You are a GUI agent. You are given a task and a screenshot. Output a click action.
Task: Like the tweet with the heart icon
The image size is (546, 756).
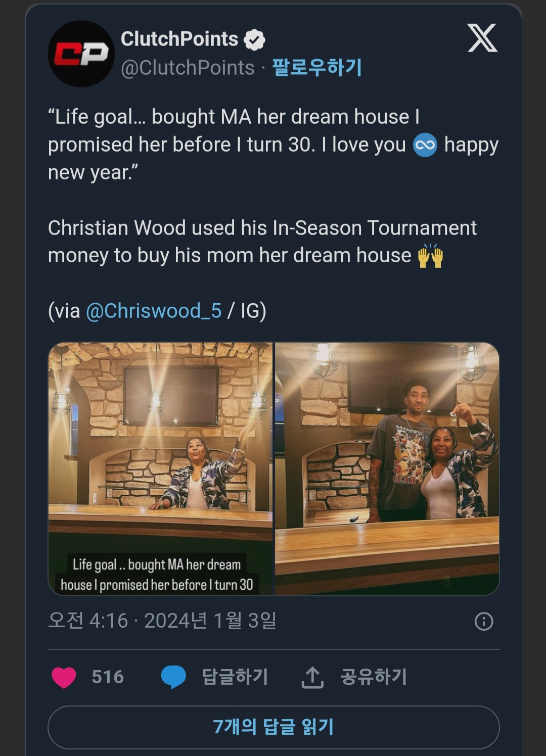tap(64, 677)
